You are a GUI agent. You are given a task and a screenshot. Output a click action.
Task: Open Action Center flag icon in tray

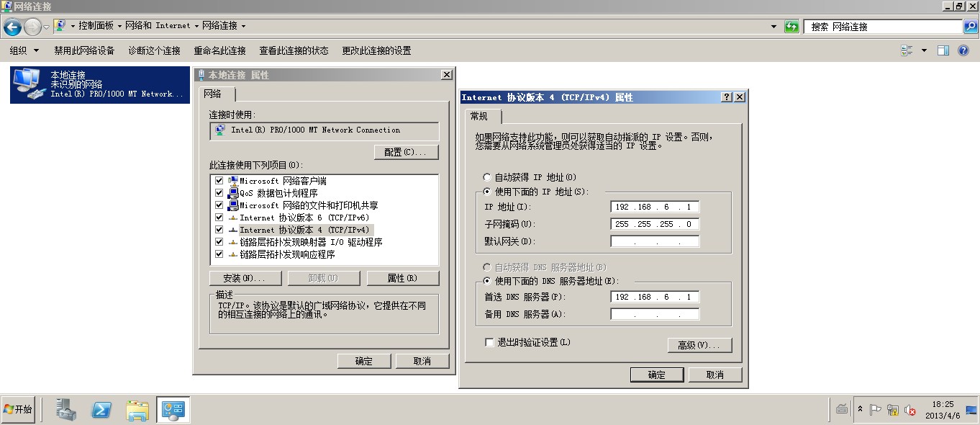pyautogui.click(x=876, y=410)
